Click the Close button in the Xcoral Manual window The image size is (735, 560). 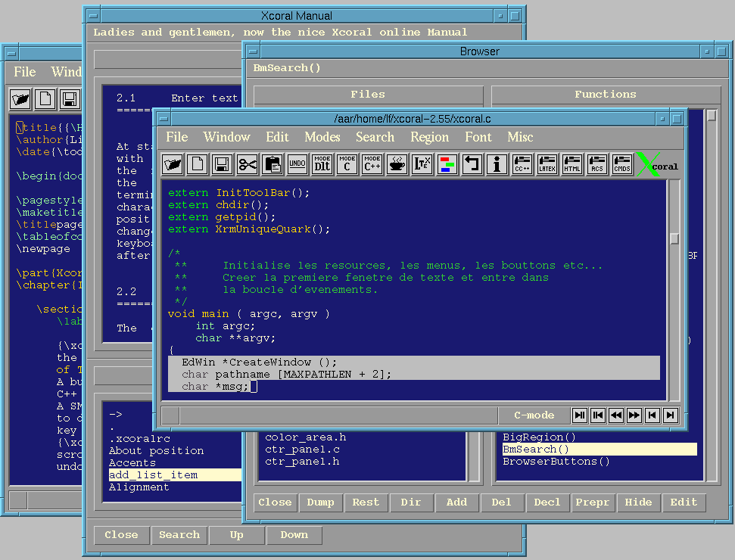click(x=121, y=535)
